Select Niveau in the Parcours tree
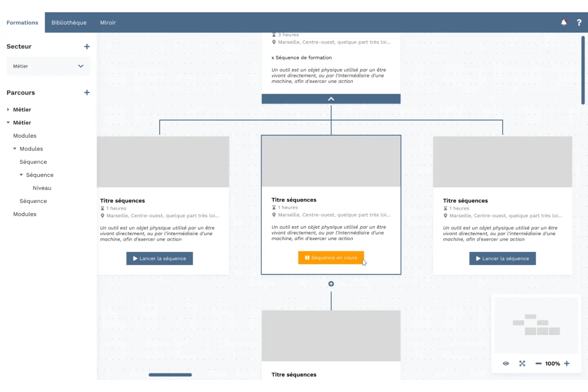This screenshot has height=392, width=588. [42, 188]
